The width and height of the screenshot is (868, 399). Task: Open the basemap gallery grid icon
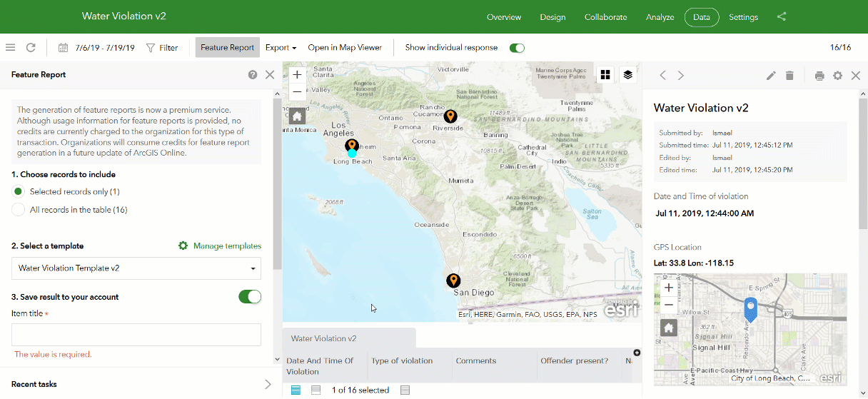point(605,74)
